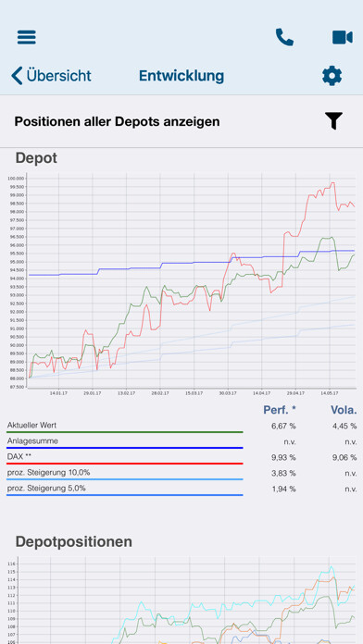Tap the Depotpositionen section heading
This screenshot has height=644, width=363.
[73, 541]
